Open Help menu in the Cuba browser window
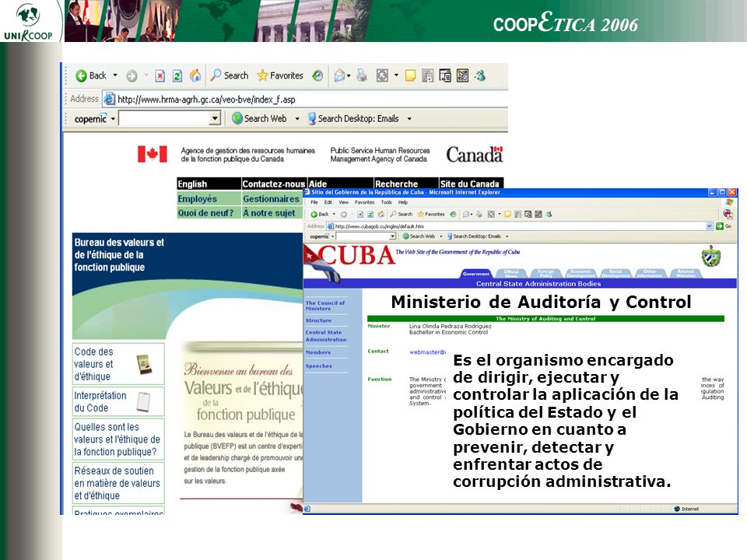 403,202
